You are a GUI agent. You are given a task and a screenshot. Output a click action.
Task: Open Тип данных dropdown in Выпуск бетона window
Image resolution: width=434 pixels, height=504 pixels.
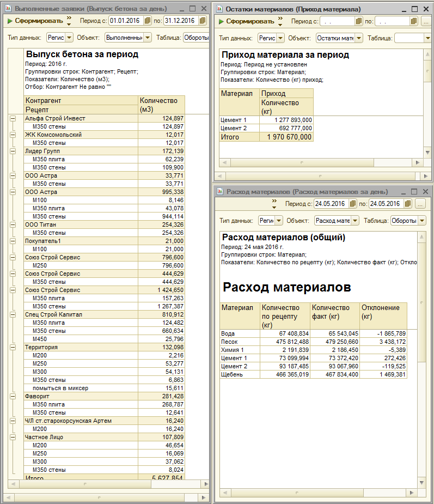click(69, 38)
